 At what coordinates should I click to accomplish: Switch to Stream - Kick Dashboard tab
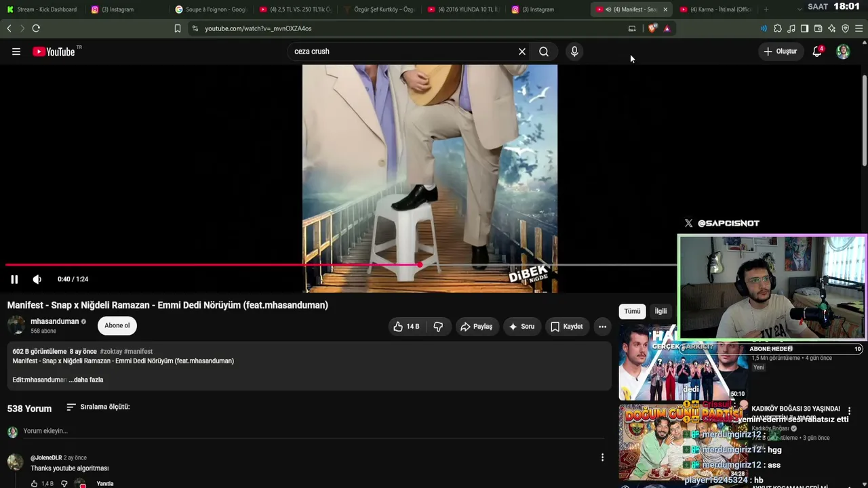pyautogui.click(x=42, y=9)
